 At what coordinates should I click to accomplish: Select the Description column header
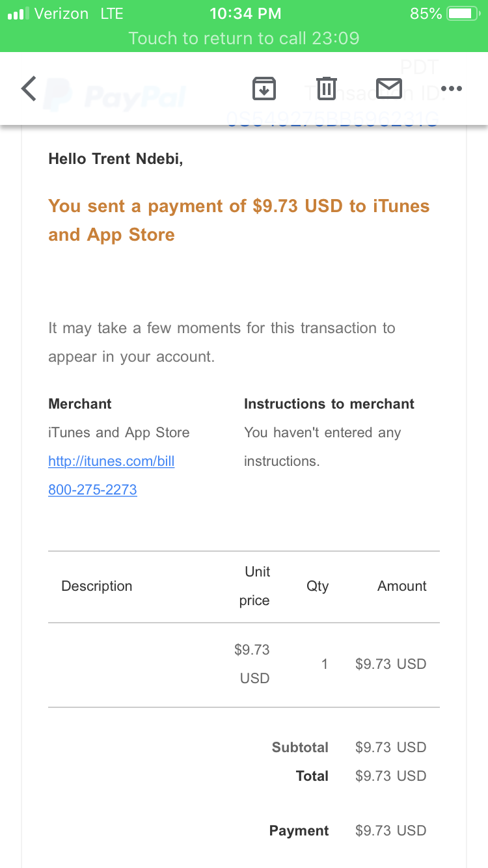click(97, 586)
